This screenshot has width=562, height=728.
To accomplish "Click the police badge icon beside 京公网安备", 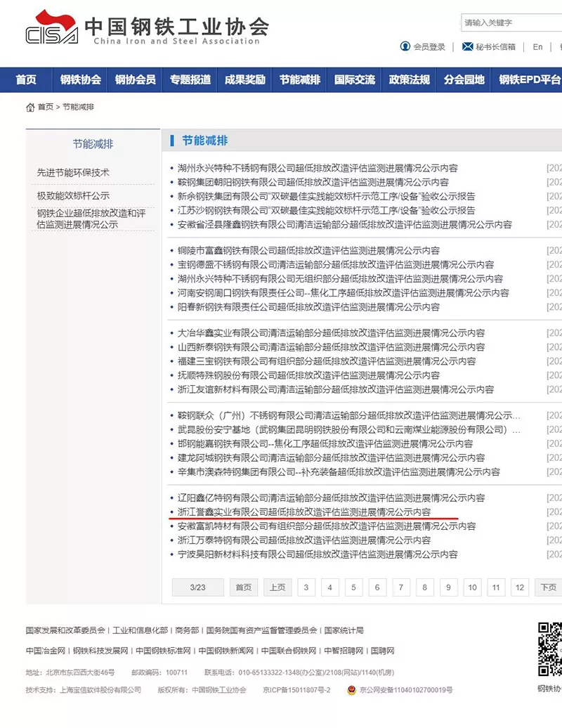I will [351, 690].
